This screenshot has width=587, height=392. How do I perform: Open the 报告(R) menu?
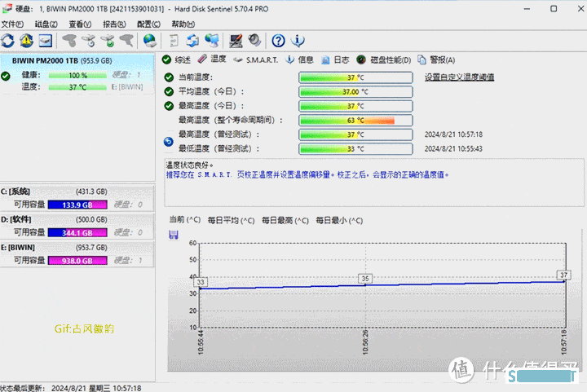114,24
